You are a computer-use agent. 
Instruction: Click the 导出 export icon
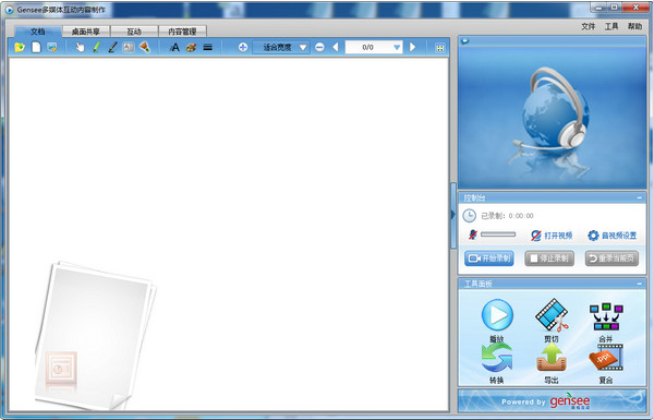[551, 356]
